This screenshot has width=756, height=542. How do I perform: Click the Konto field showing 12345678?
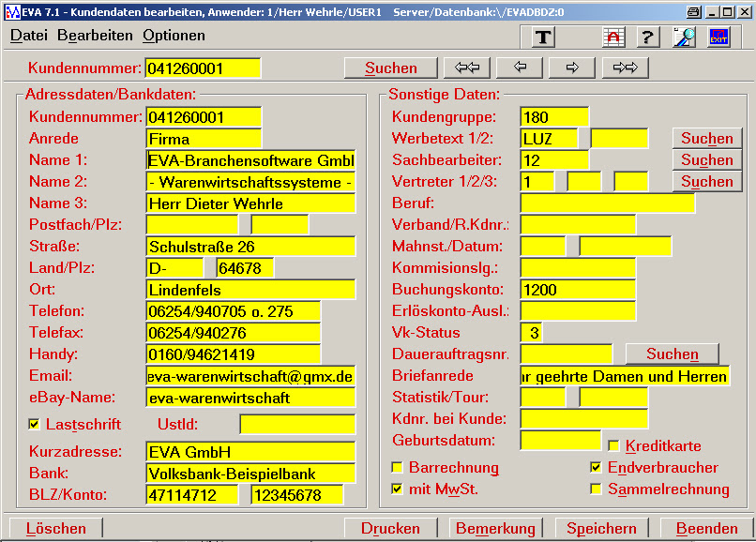297,495
